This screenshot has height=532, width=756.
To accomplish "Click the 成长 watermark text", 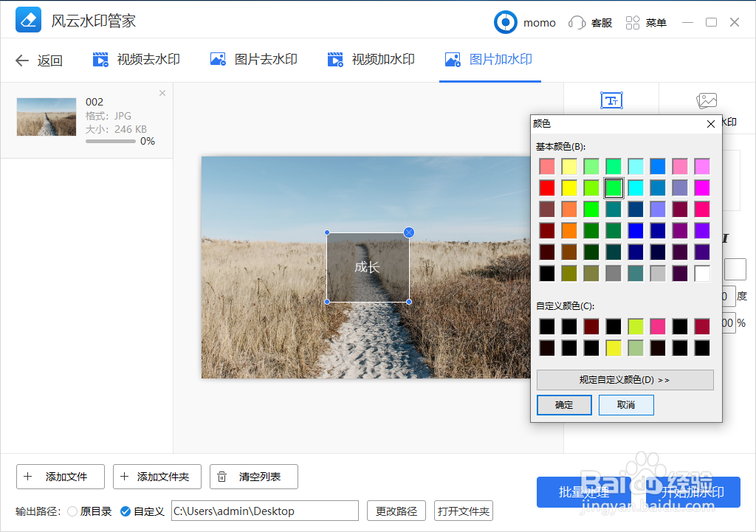I will click(368, 267).
